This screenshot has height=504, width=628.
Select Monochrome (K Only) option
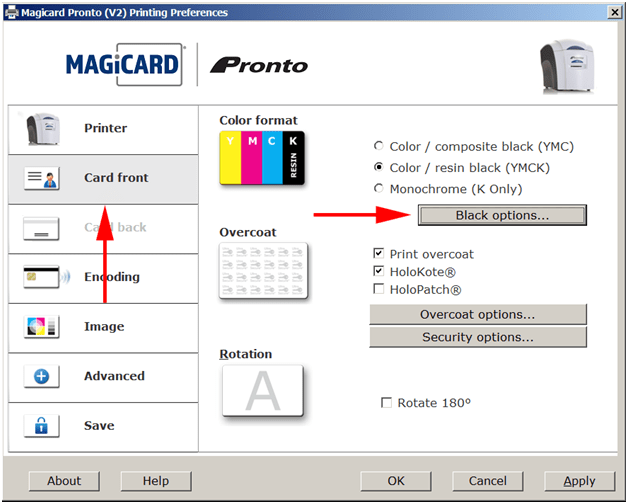click(448, 189)
